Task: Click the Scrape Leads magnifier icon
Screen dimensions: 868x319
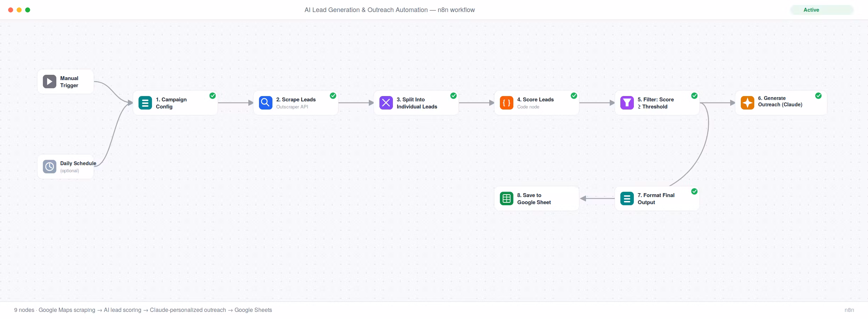Action: click(x=266, y=103)
